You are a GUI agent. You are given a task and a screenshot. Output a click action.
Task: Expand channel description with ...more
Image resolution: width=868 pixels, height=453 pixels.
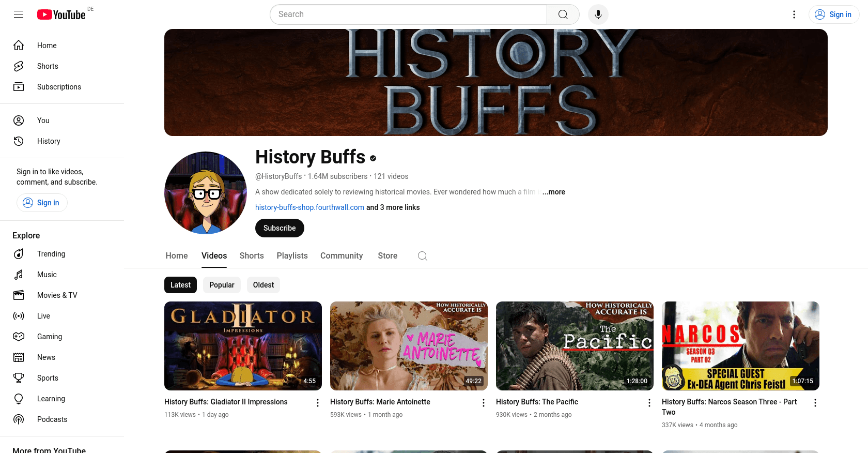[x=553, y=192]
